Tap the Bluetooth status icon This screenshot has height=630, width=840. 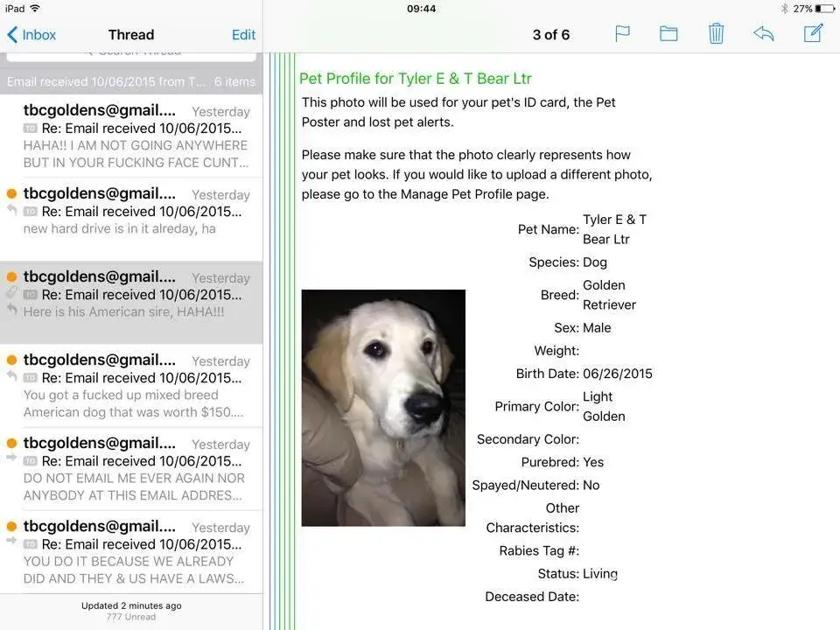[784, 9]
